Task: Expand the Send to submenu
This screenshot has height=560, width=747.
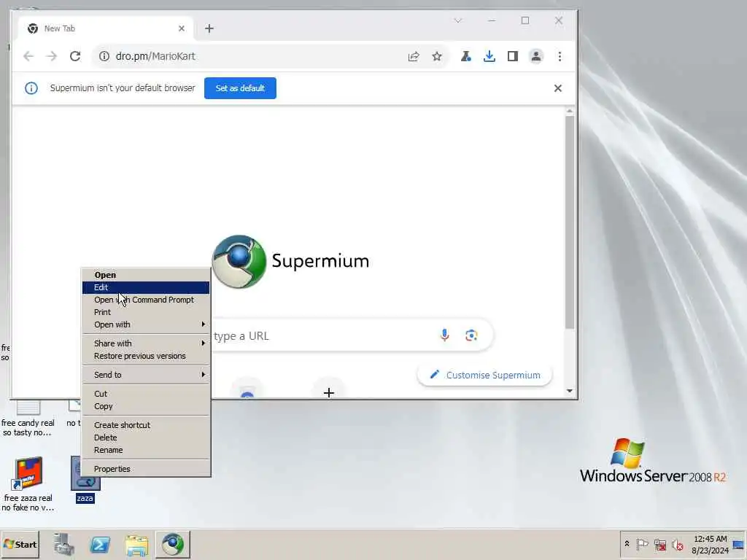Action: click(x=146, y=375)
